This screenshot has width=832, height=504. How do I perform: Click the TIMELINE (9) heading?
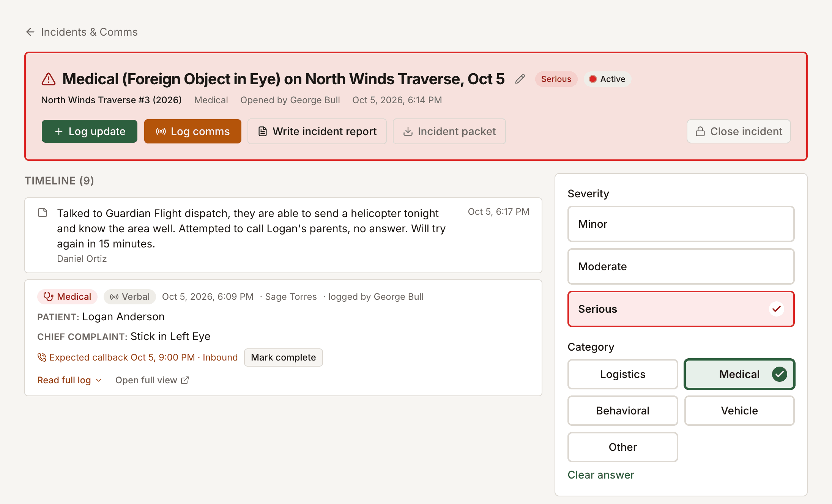59,181
